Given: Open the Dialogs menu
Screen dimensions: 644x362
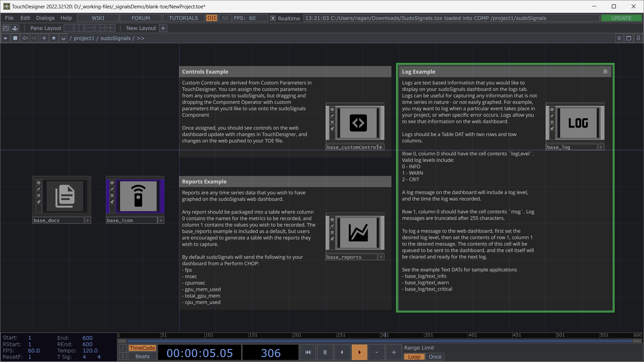Looking at the screenshot, I should coord(45,18).
